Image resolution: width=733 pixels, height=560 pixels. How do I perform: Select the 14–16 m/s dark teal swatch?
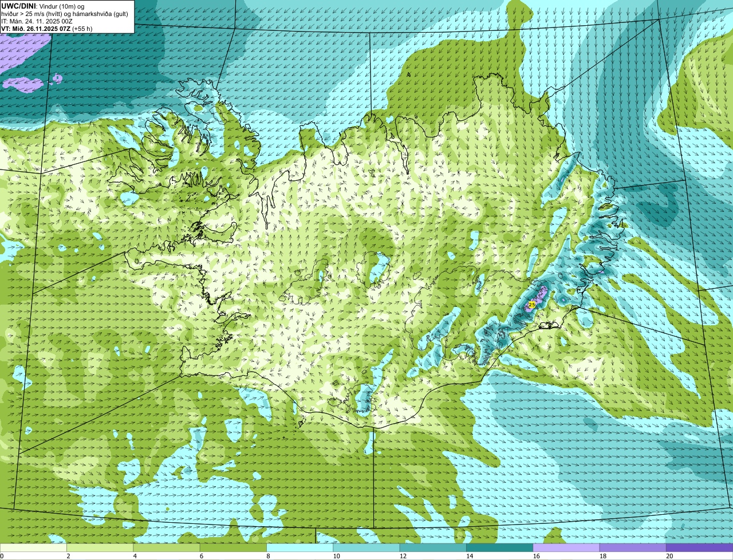tap(499, 547)
